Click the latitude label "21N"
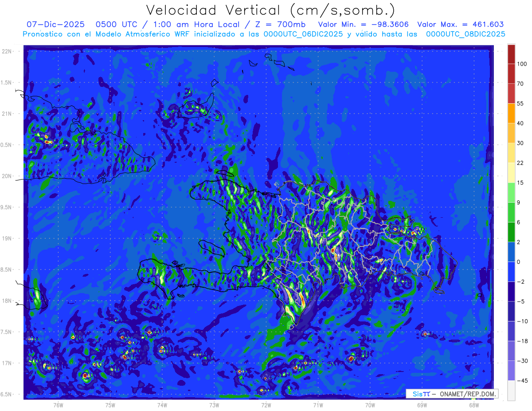532x411 pixels. (x=7, y=114)
